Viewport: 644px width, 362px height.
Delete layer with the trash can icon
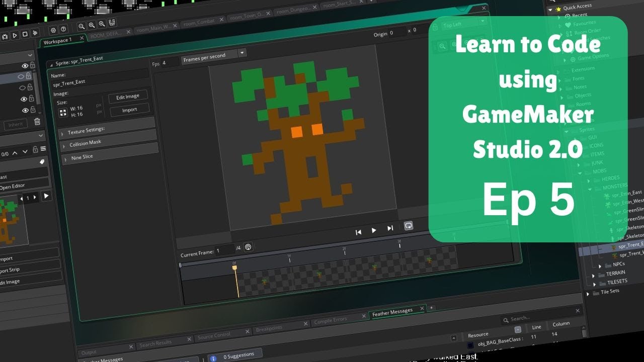tap(37, 121)
